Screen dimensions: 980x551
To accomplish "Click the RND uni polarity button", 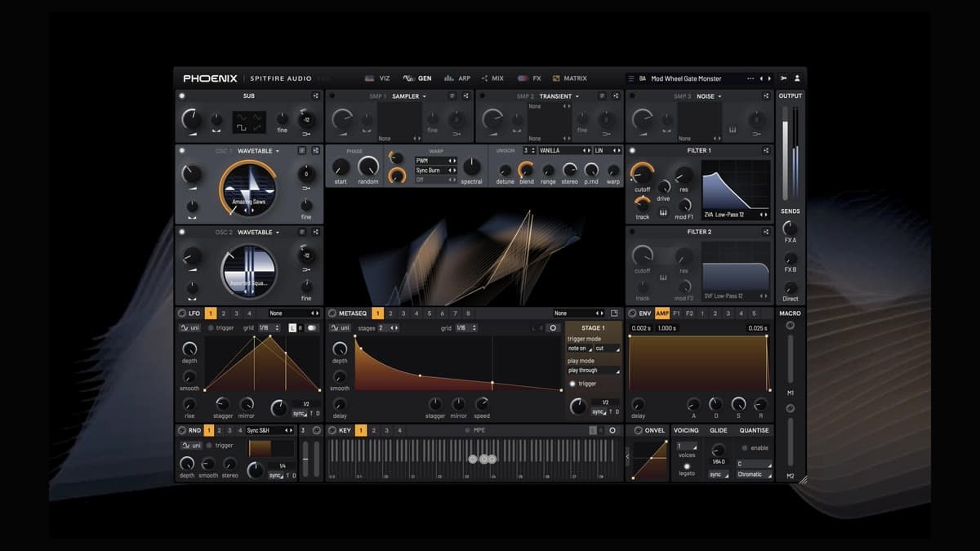I will tap(190, 446).
